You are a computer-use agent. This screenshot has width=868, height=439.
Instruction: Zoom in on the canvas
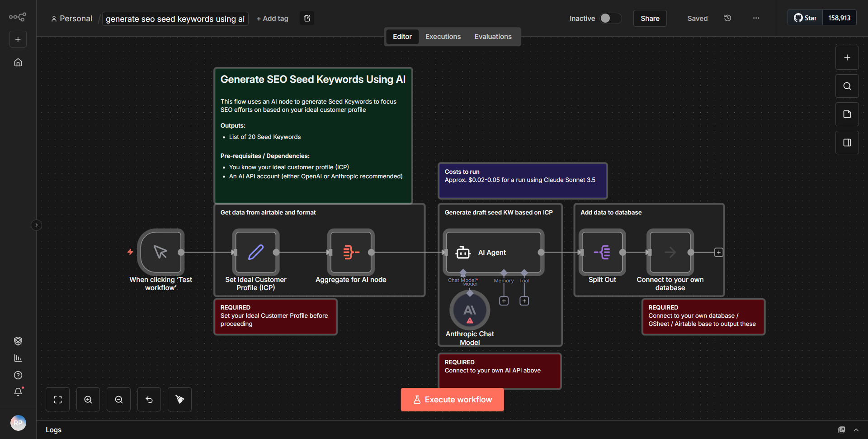pyautogui.click(x=88, y=399)
